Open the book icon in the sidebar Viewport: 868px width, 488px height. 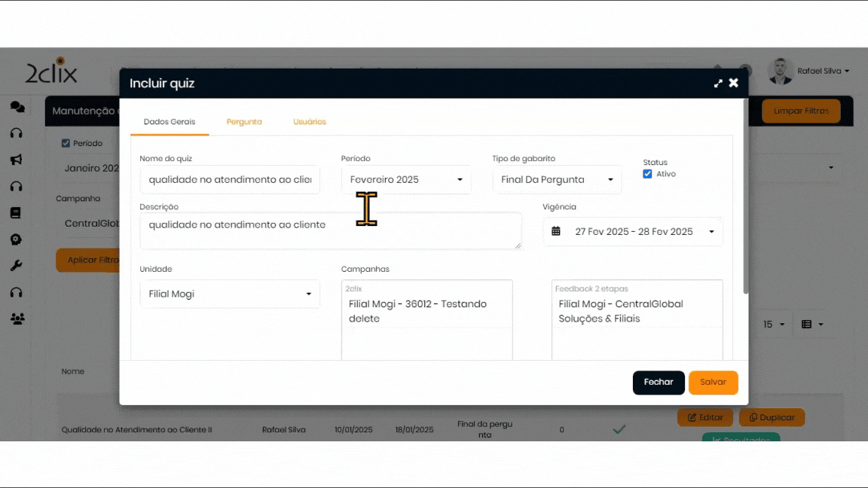click(16, 213)
